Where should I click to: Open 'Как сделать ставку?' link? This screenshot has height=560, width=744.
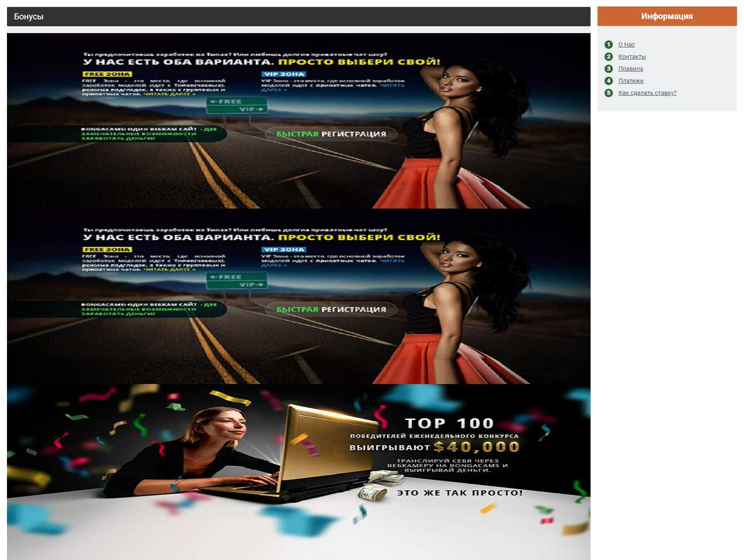tap(647, 93)
